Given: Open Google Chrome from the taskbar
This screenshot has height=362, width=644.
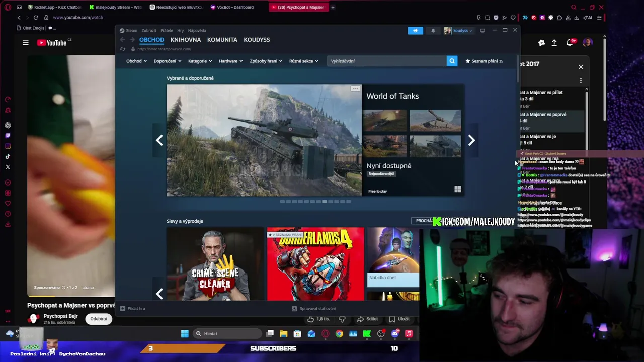Looking at the screenshot, I should pyautogui.click(x=339, y=334).
